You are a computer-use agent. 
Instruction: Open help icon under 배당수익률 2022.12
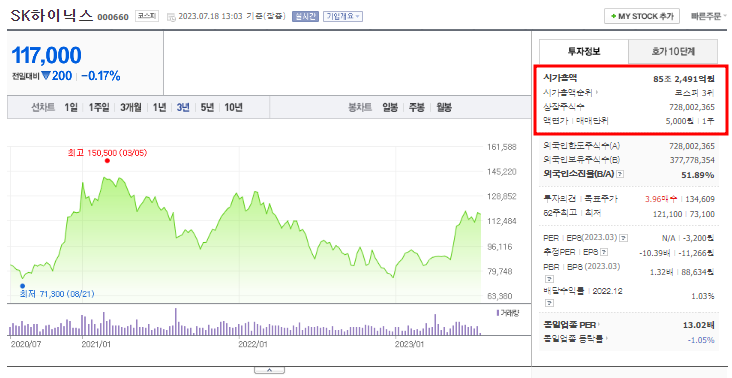pos(549,303)
